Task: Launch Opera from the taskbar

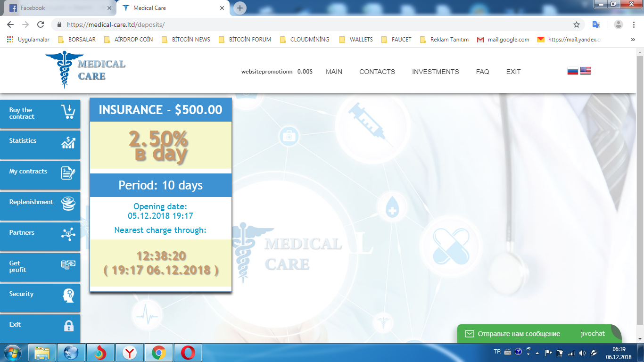Action: click(x=188, y=353)
